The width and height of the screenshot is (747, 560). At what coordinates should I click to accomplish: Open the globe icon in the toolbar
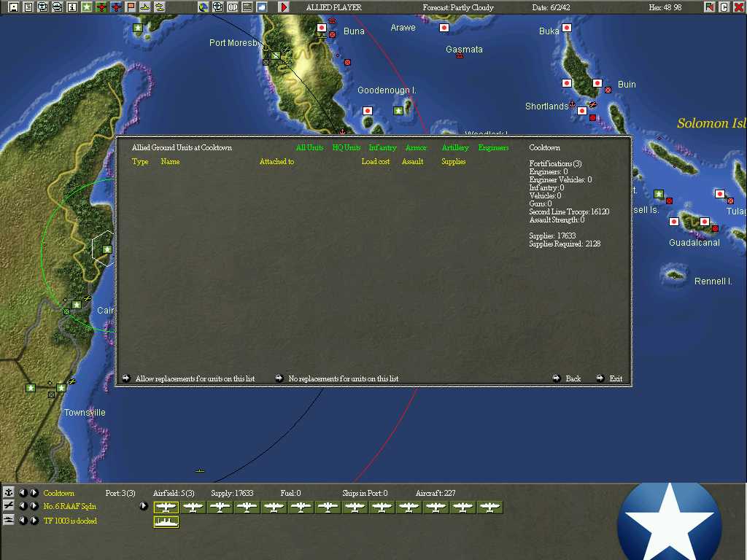point(204,7)
